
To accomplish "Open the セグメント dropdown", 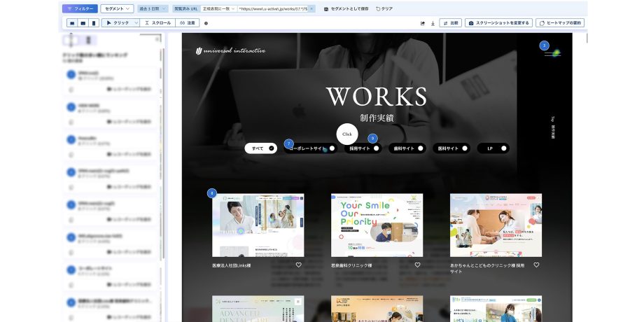I will click(x=116, y=8).
